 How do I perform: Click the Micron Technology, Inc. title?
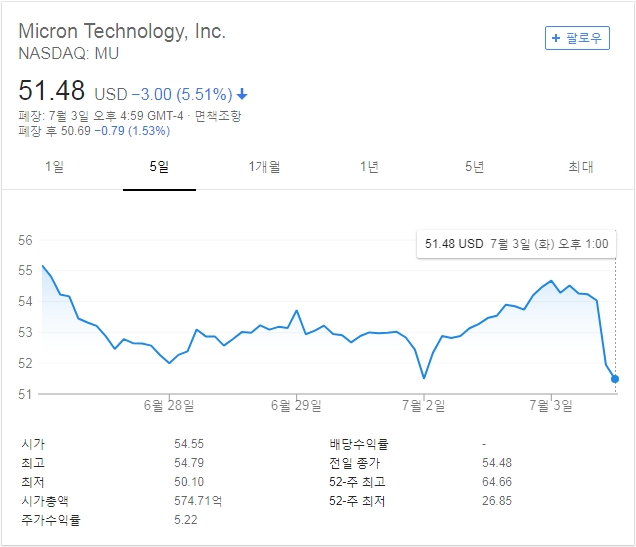[122, 31]
